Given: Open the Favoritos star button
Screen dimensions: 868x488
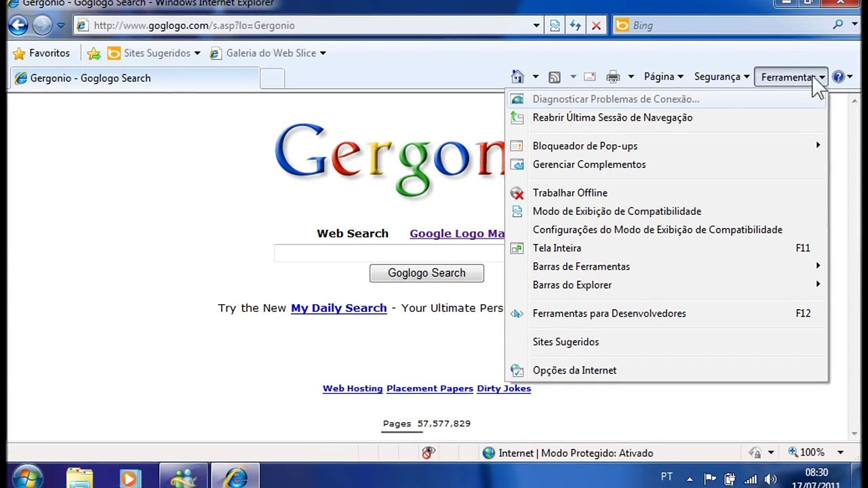Looking at the screenshot, I should click(x=41, y=53).
